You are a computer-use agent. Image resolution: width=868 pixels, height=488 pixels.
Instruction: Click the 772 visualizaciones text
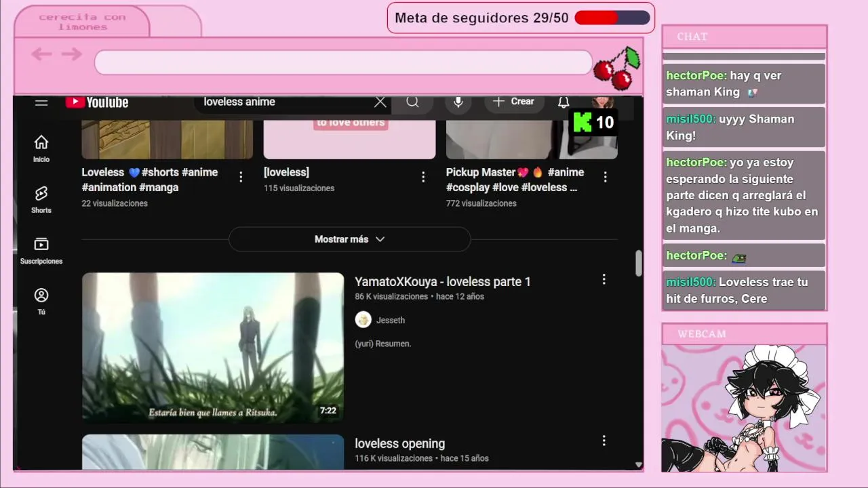[x=481, y=203]
